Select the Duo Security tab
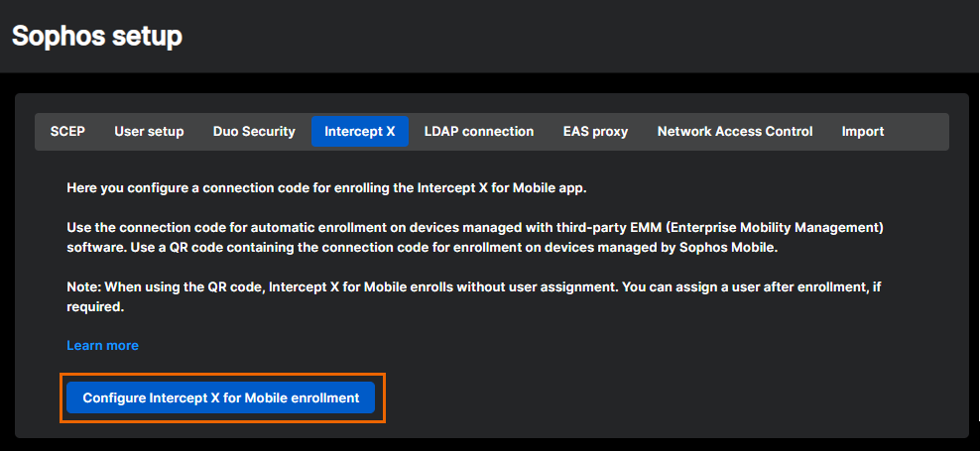The image size is (980, 451). coord(254,131)
